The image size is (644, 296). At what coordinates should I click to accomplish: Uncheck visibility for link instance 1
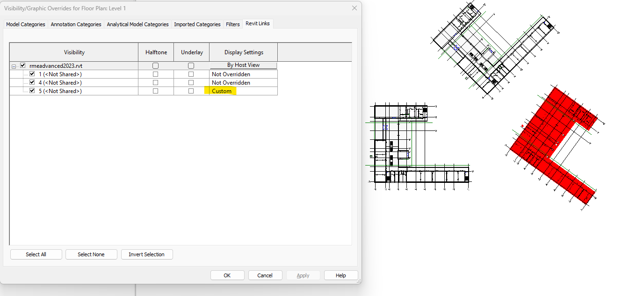[32, 73]
